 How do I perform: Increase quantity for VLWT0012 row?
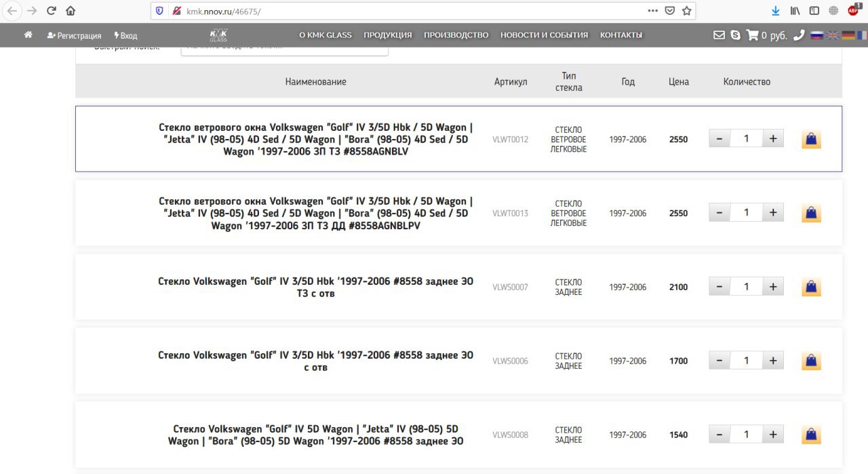(772, 139)
